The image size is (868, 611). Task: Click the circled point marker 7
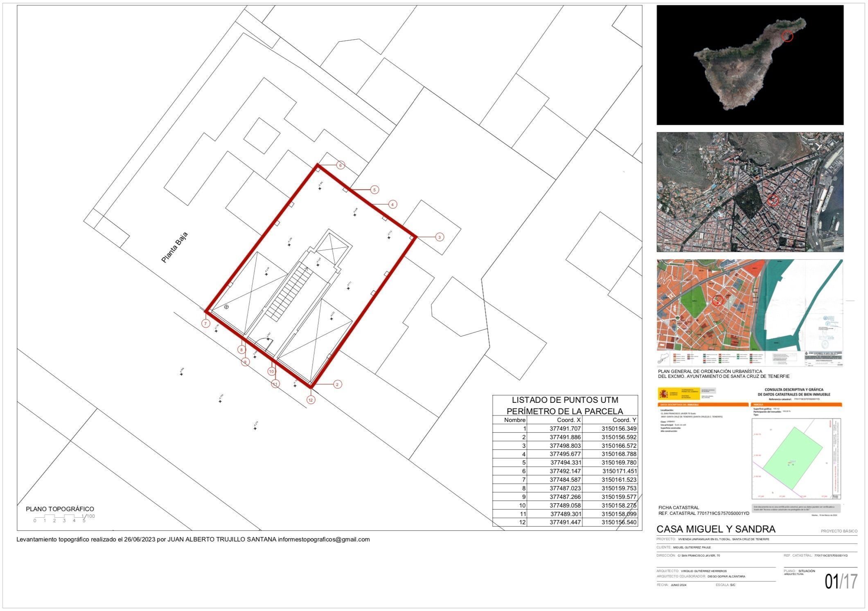point(206,323)
